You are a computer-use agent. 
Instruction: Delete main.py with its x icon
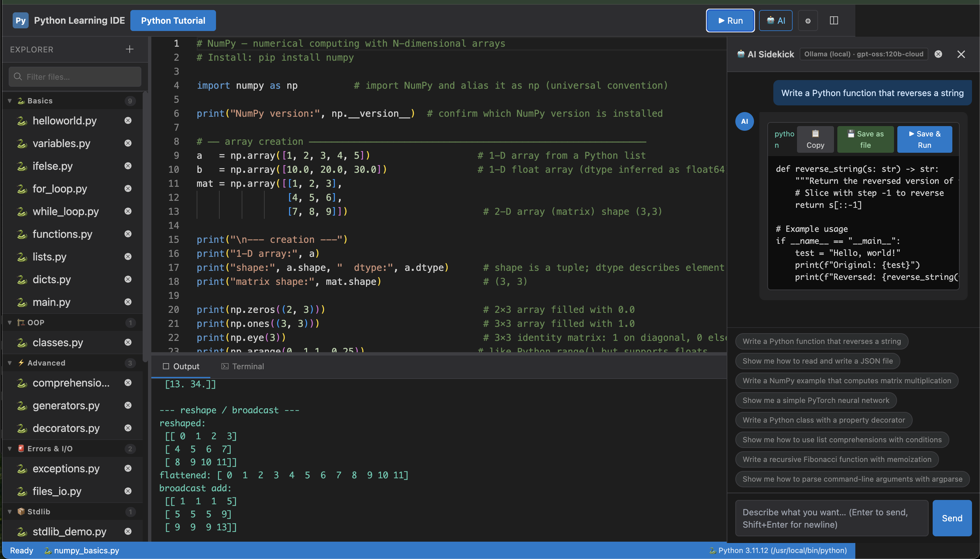tap(128, 302)
